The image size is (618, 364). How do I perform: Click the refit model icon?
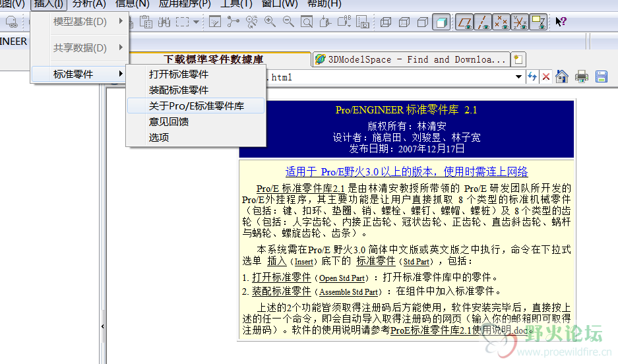tap(307, 22)
